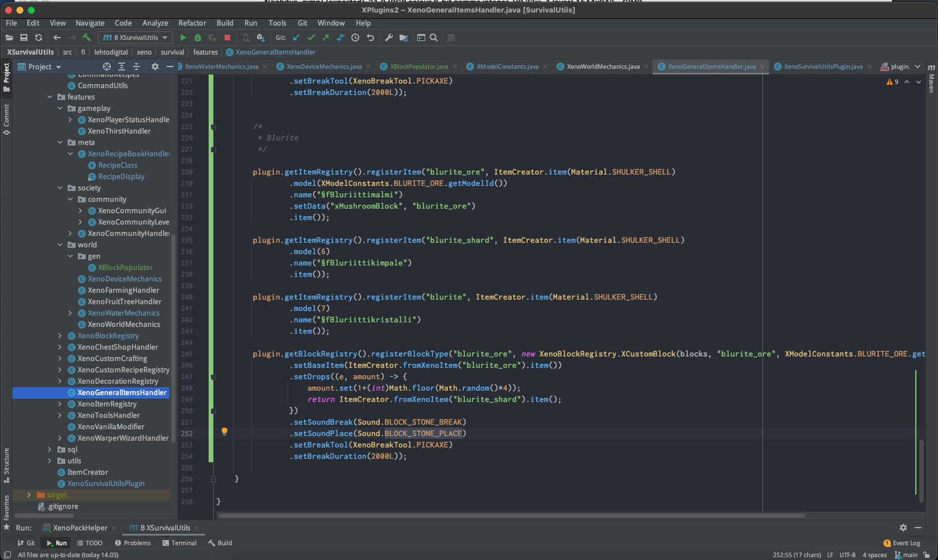Switch to XenoWorldMechanics.java editor tab
The image size is (938, 560).
click(603, 67)
